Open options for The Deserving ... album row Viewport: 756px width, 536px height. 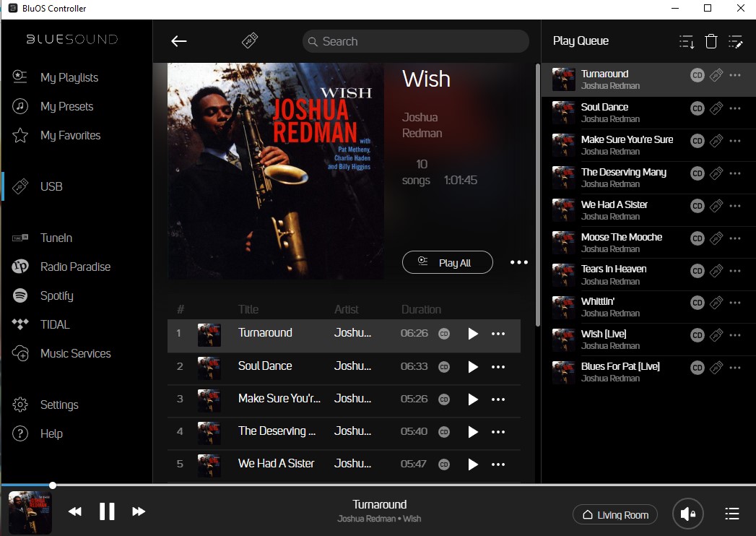pos(498,432)
